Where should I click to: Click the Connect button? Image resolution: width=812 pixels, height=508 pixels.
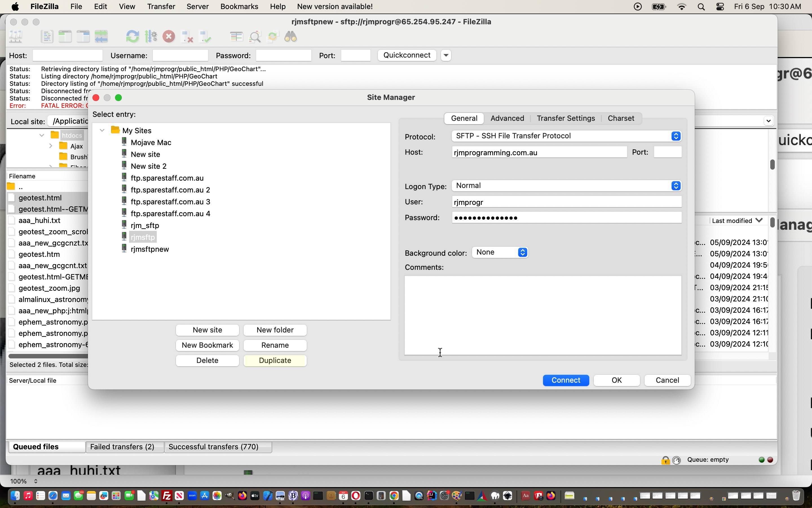click(566, 380)
